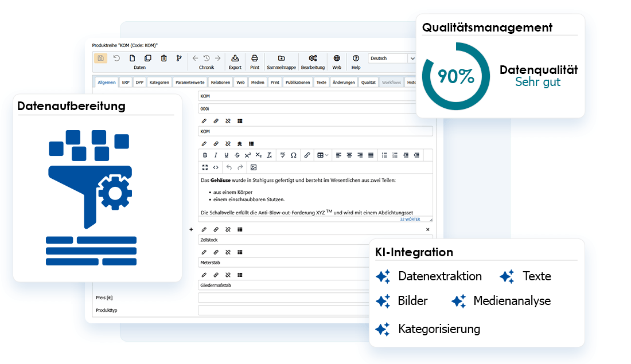Screen dimensions: 631x364
Task: Click the editor's redo arrow
Action: coord(240,167)
